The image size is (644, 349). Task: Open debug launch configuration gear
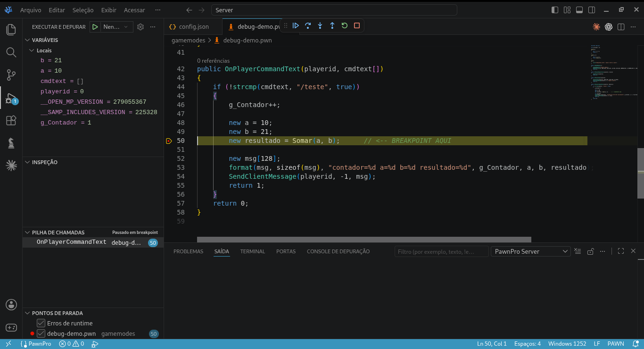[140, 27]
